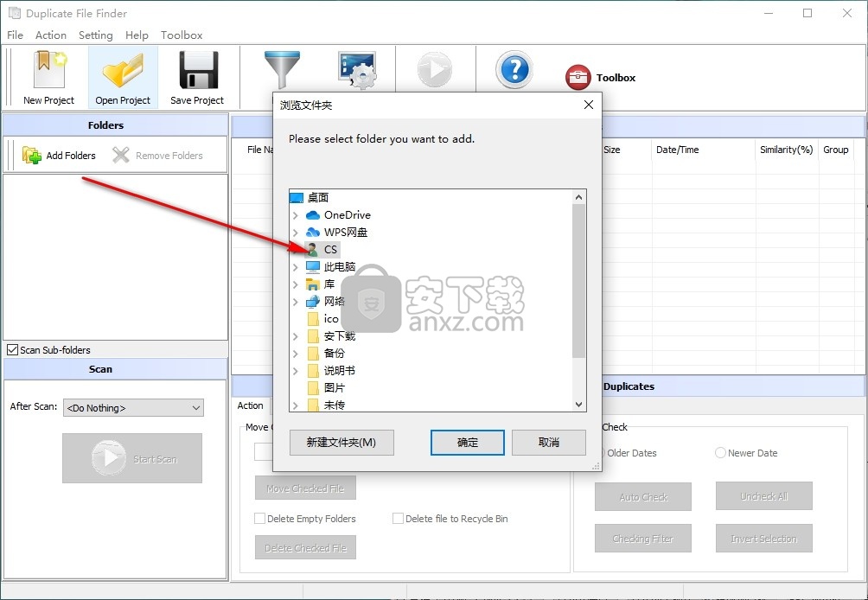868x600 pixels.
Task: Expand the 此电脑 tree node
Action: pyautogui.click(x=295, y=267)
